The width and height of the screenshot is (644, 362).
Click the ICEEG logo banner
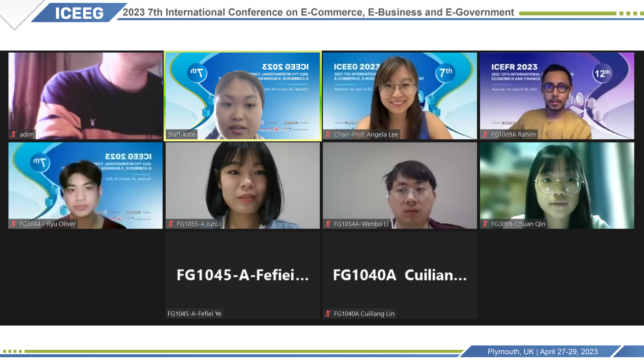coord(79,13)
